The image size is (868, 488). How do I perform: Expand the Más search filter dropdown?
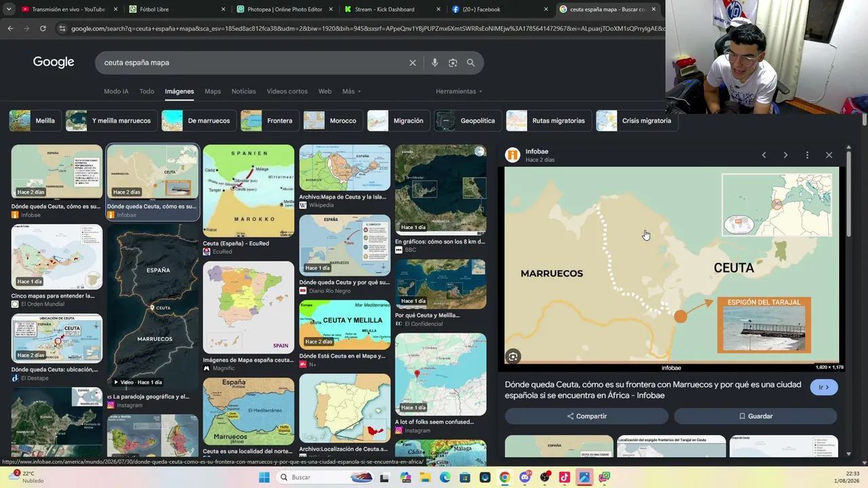click(x=351, y=91)
